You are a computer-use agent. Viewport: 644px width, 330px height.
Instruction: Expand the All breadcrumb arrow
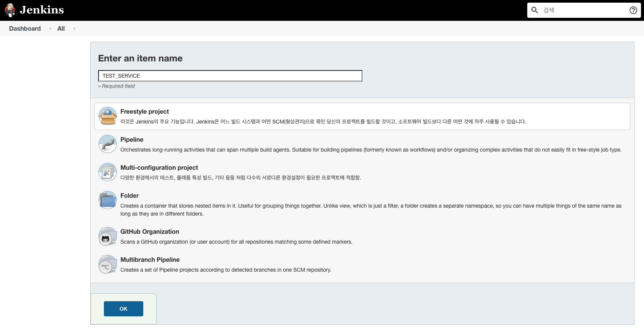coord(74,28)
